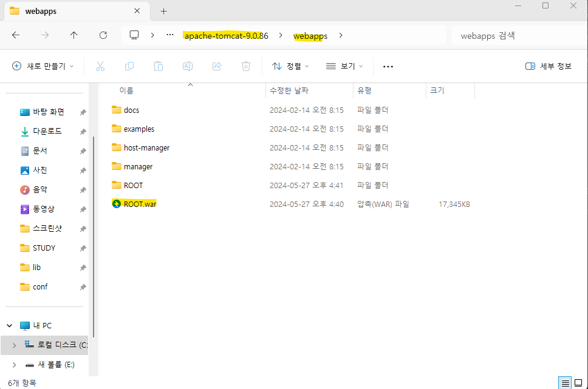Collapse the My PC (내 PC) tree node
Screen dimensions: 588x389
pyautogui.click(x=10, y=326)
